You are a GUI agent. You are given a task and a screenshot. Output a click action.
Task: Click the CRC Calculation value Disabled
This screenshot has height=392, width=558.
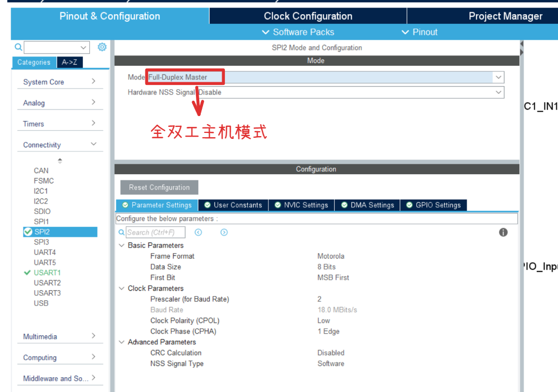[331, 353]
